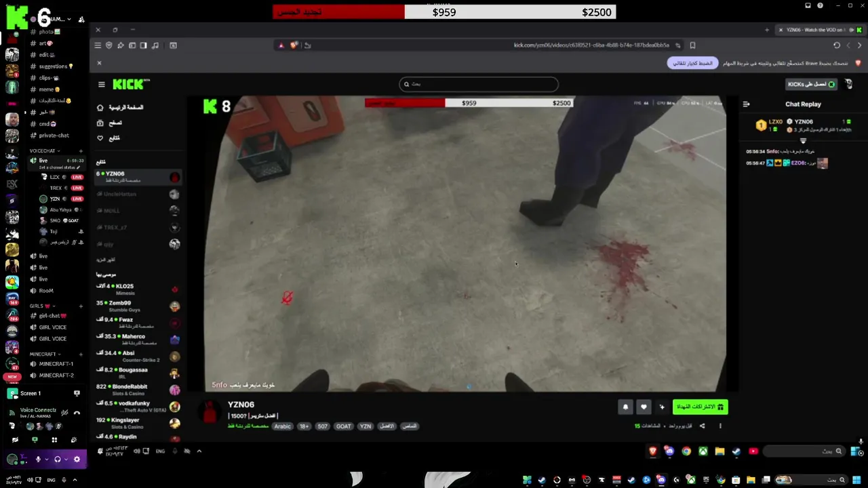Stop sharing Screen 1 in Discord
Screen dimensions: 868x488
(77, 393)
